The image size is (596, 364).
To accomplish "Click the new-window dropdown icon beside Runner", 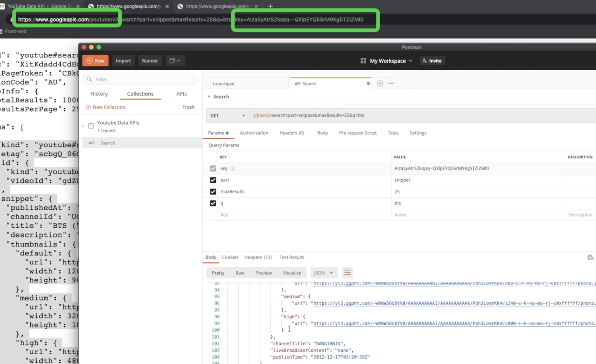I will [x=175, y=61].
